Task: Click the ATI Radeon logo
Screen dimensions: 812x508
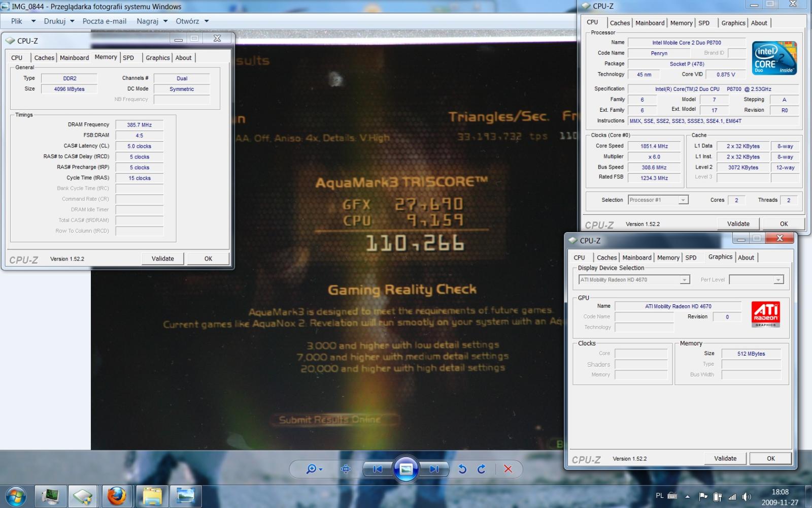Action: 765,314
